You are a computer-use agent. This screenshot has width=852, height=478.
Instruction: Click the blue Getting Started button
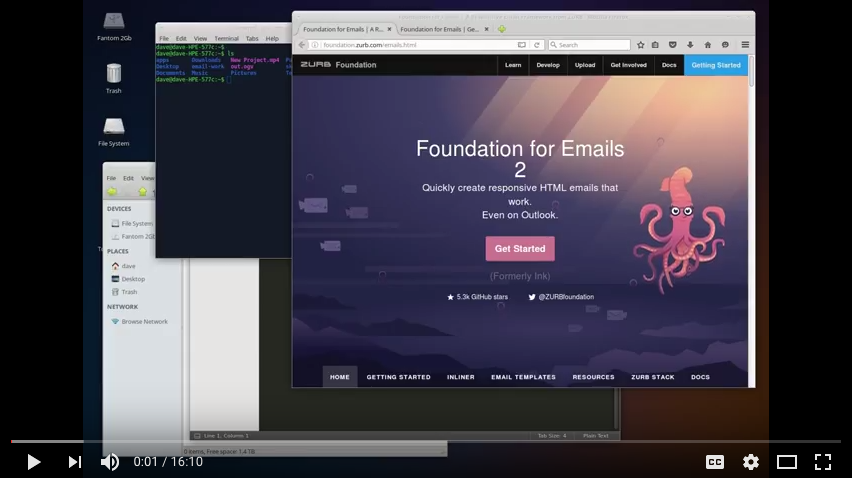[x=716, y=65]
